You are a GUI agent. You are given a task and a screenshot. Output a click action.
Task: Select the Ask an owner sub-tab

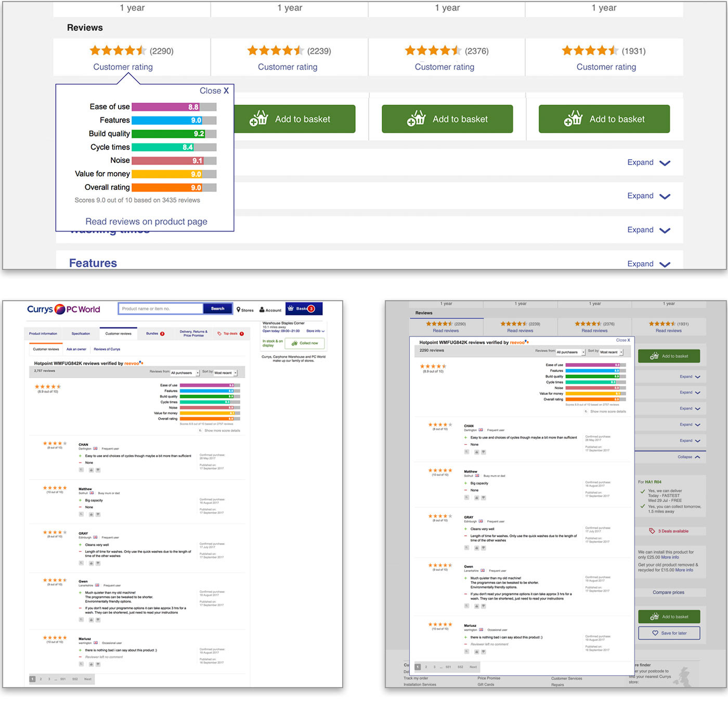[76, 349]
